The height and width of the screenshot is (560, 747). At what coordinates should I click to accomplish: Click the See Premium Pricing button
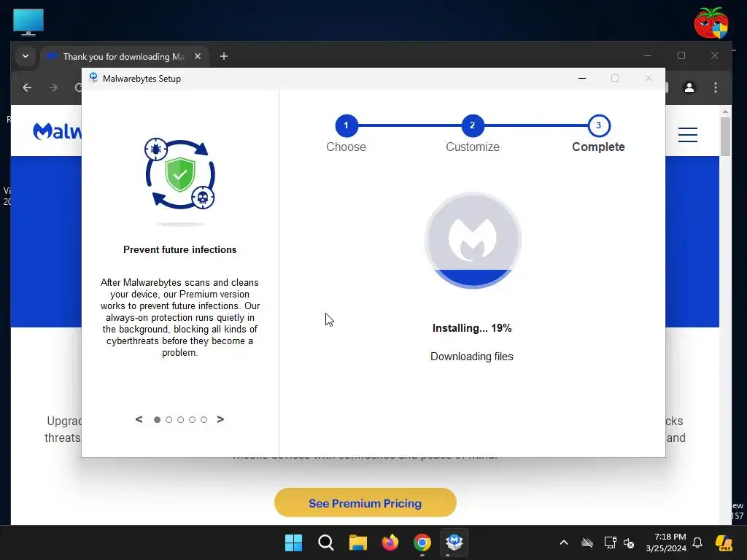(x=365, y=503)
